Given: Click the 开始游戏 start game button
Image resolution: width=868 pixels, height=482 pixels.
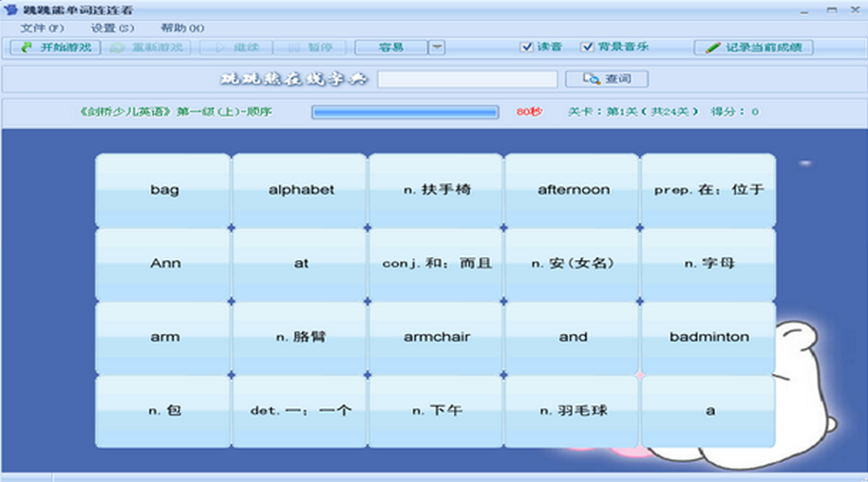Looking at the screenshot, I should 55,47.
